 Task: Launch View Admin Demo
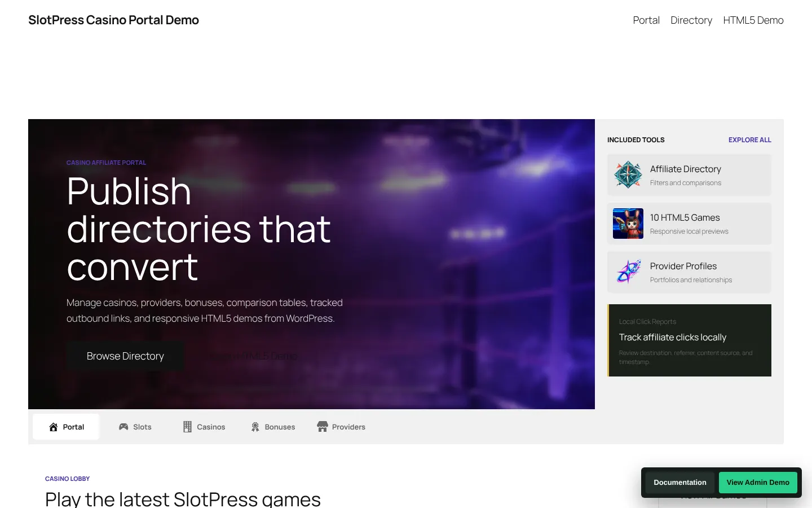pos(758,483)
